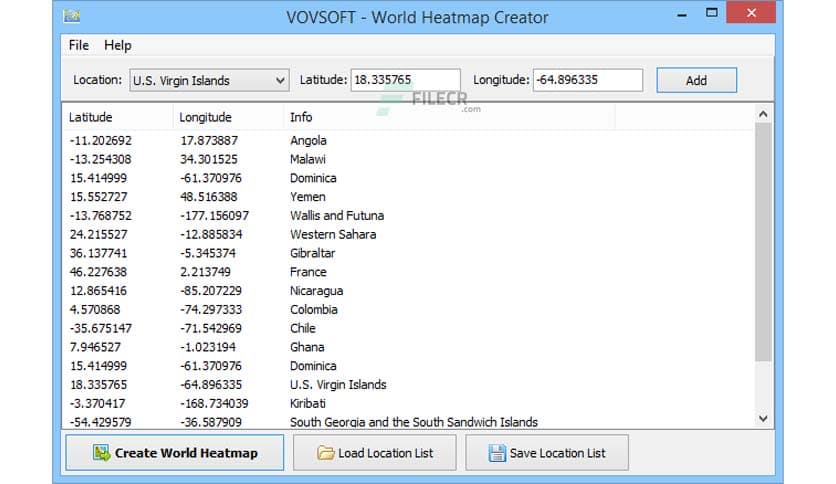Screen dimensions: 836x484
Task: Select the Angola row
Action: [x=408, y=141]
